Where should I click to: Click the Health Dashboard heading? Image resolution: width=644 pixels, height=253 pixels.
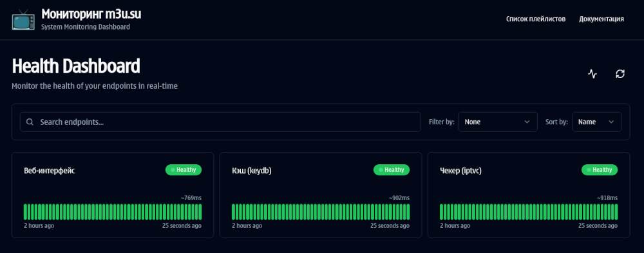76,66
